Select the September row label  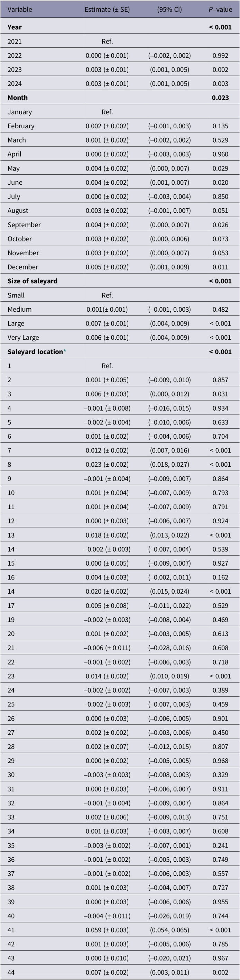[24, 225]
